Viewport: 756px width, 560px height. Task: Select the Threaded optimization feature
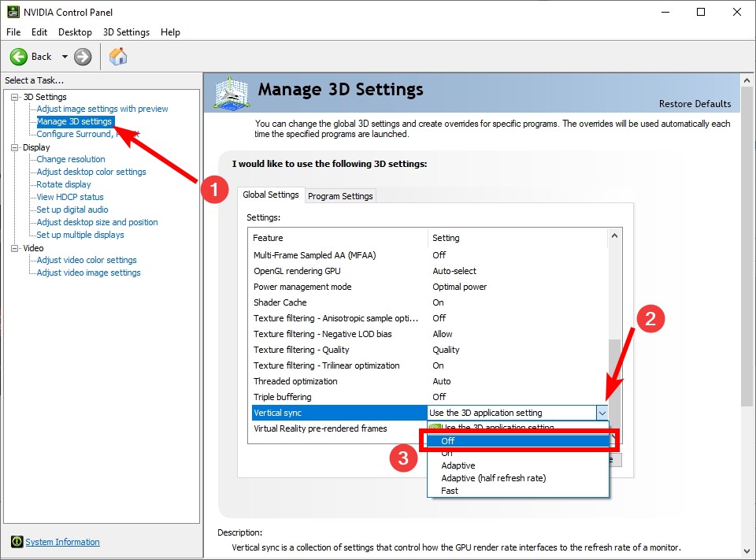click(295, 381)
